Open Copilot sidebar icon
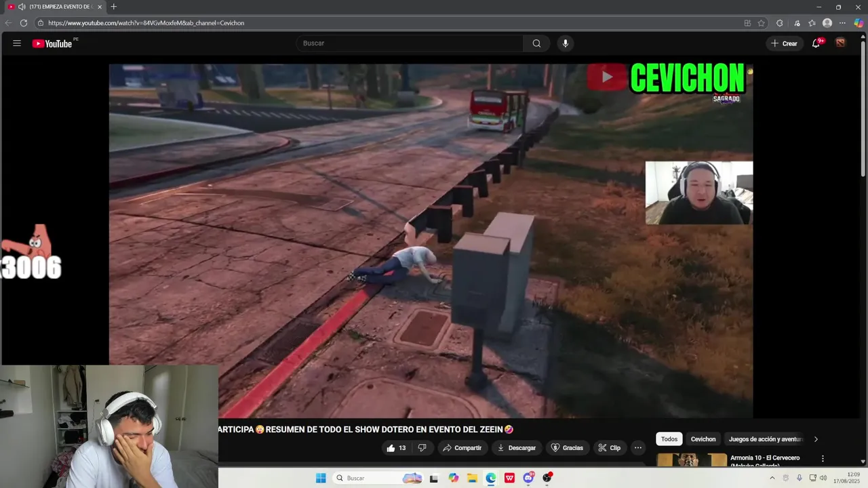Viewport: 868px width, 488px height. [859, 23]
